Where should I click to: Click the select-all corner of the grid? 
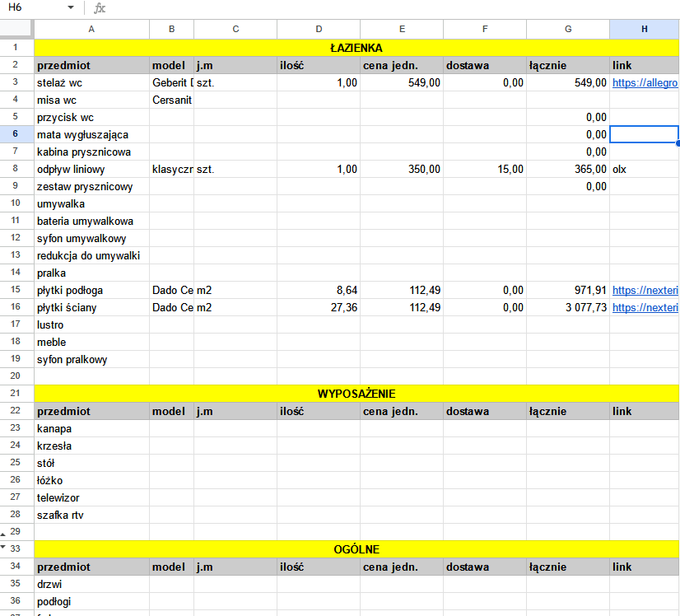16,30
